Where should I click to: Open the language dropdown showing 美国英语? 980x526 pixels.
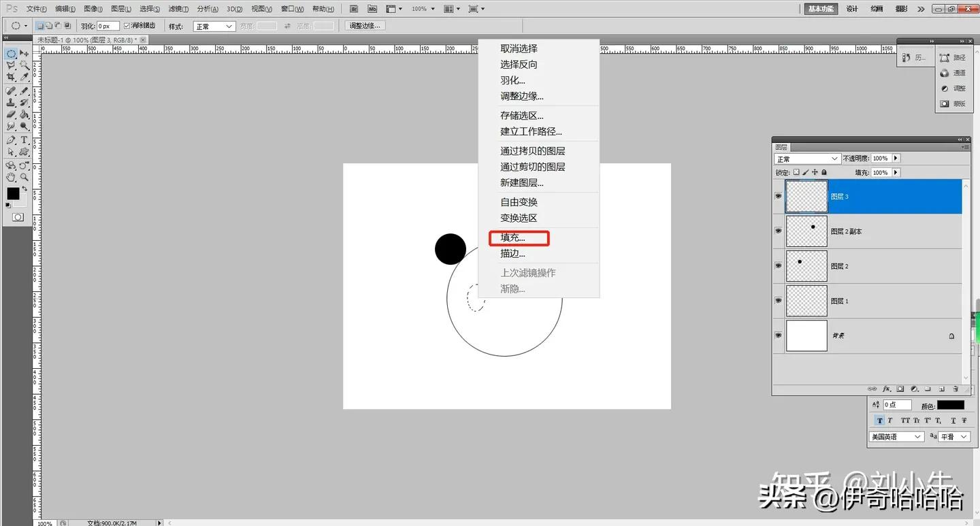pyautogui.click(x=896, y=436)
